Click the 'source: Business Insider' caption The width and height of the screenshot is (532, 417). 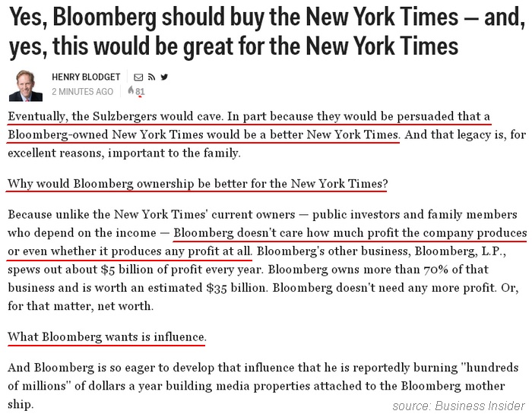tap(458, 406)
